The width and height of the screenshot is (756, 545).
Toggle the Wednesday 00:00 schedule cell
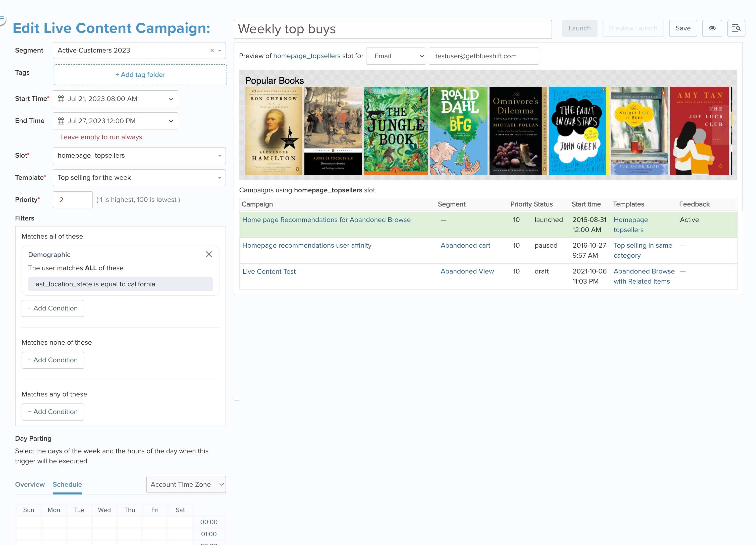(x=104, y=522)
